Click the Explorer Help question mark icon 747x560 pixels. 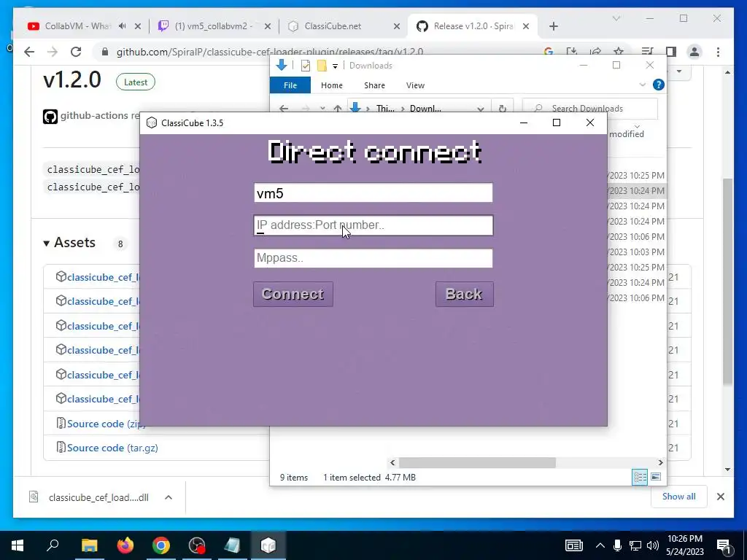coord(659,85)
